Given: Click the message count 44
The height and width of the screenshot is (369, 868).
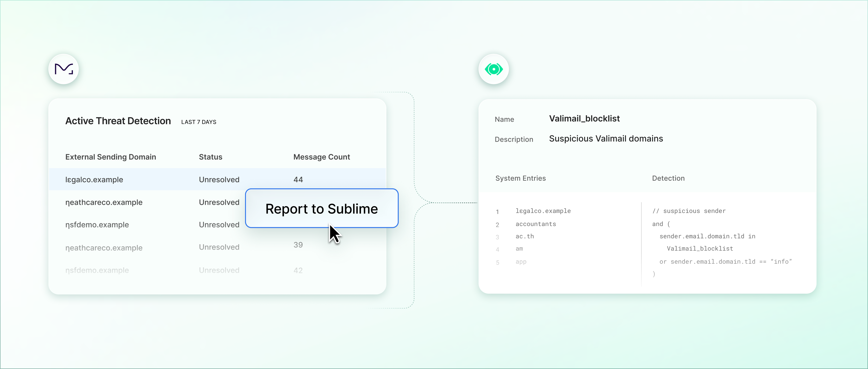Looking at the screenshot, I should pyautogui.click(x=298, y=180).
